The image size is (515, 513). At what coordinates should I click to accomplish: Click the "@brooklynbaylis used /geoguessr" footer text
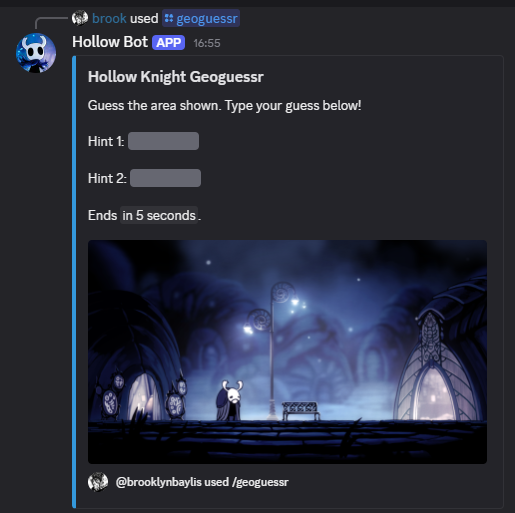coord(202,482)
